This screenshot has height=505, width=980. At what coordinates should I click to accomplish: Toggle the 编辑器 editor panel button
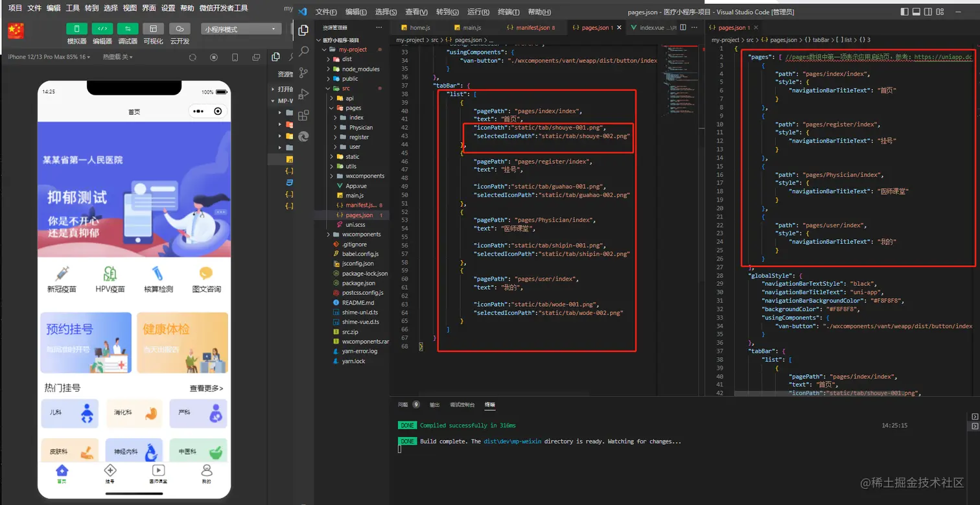click(102, 29)
